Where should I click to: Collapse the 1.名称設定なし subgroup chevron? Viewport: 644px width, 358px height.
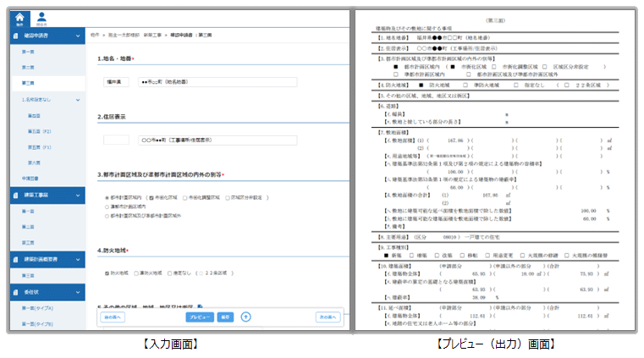pos(78,100)
